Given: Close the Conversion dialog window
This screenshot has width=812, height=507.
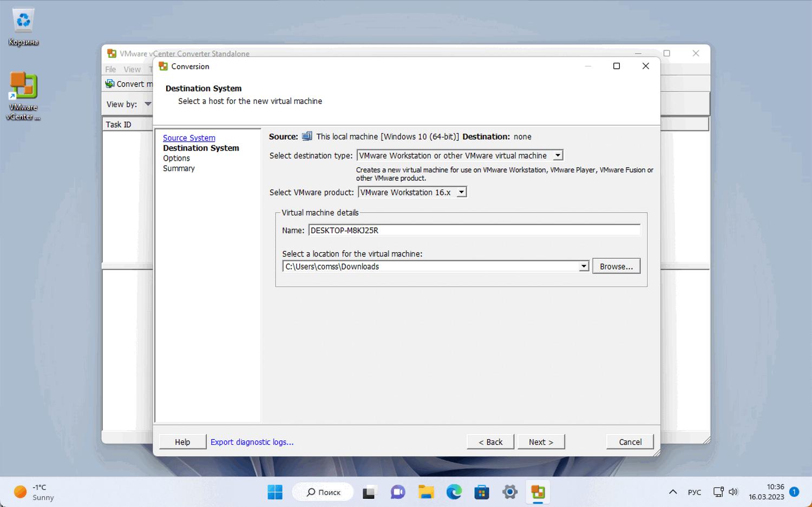Looking at the screenshot, I should tap(646, 66).
